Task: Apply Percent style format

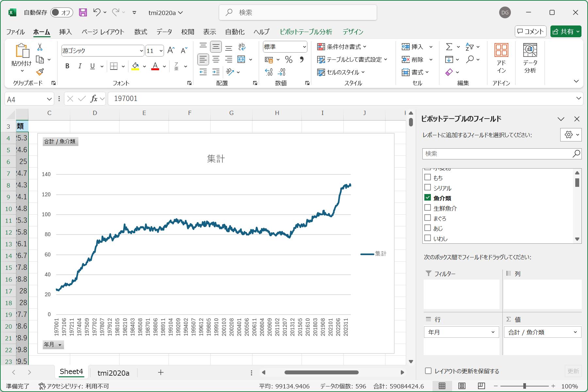Action: pyautogui.click(x=288, y=59)
